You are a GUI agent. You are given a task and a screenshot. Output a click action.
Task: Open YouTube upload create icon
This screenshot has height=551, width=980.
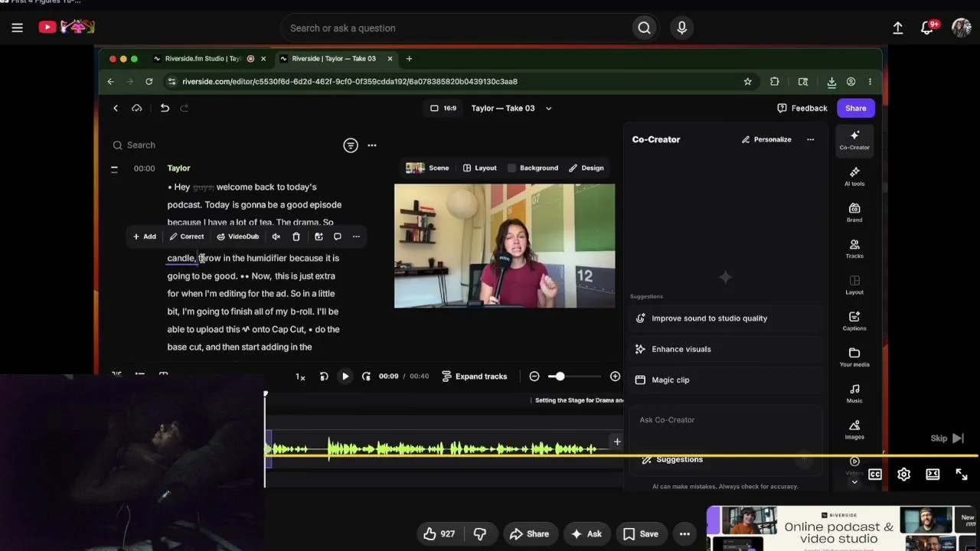(897, 28)
